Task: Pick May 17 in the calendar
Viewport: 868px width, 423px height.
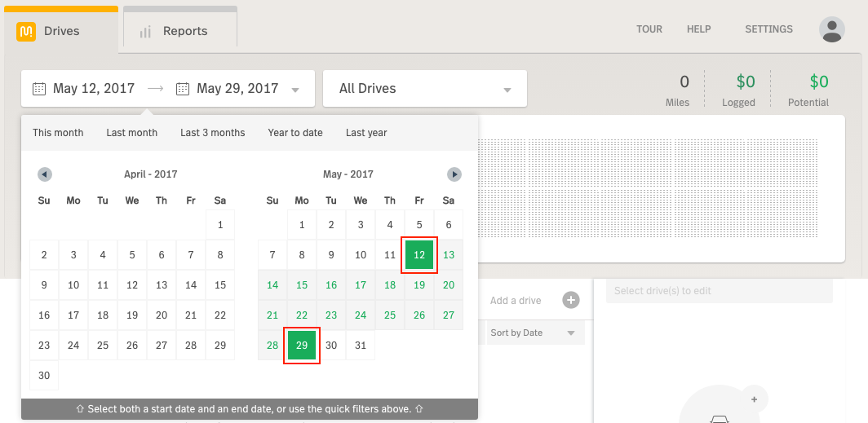Action: point(361,285)
